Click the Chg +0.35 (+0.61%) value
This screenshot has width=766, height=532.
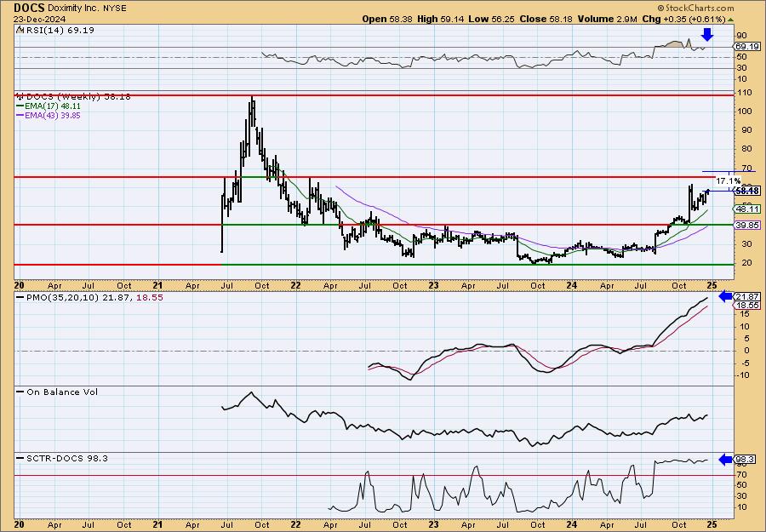click(x=683, y=19)
